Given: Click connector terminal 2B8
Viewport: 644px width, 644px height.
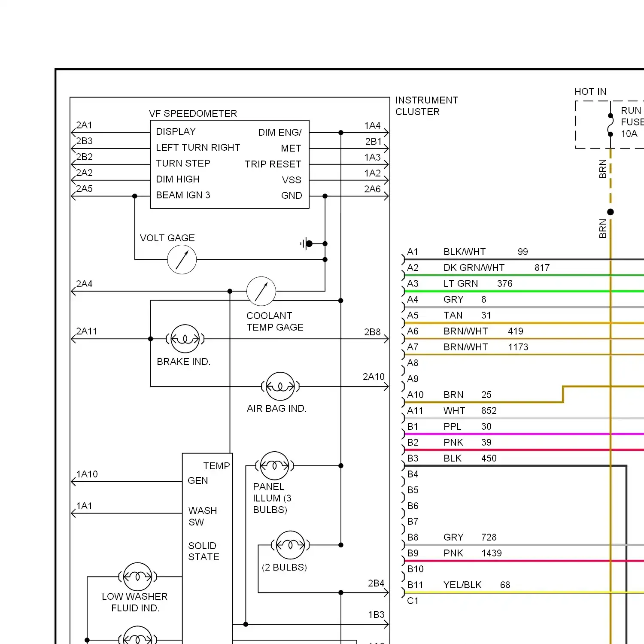Looking at the screenshot, I should click(x=372, y=332).
